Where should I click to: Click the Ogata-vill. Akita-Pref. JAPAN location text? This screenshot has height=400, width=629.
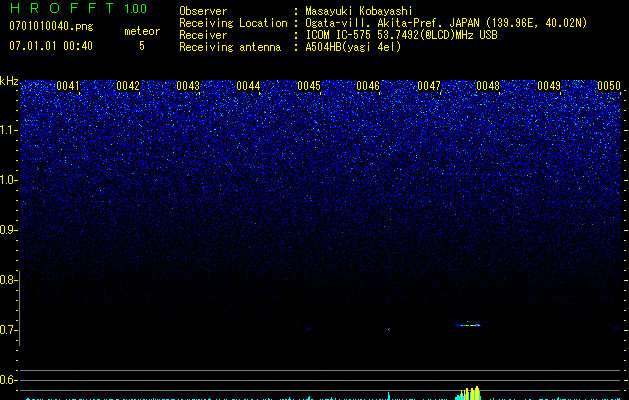coord(446,23)
